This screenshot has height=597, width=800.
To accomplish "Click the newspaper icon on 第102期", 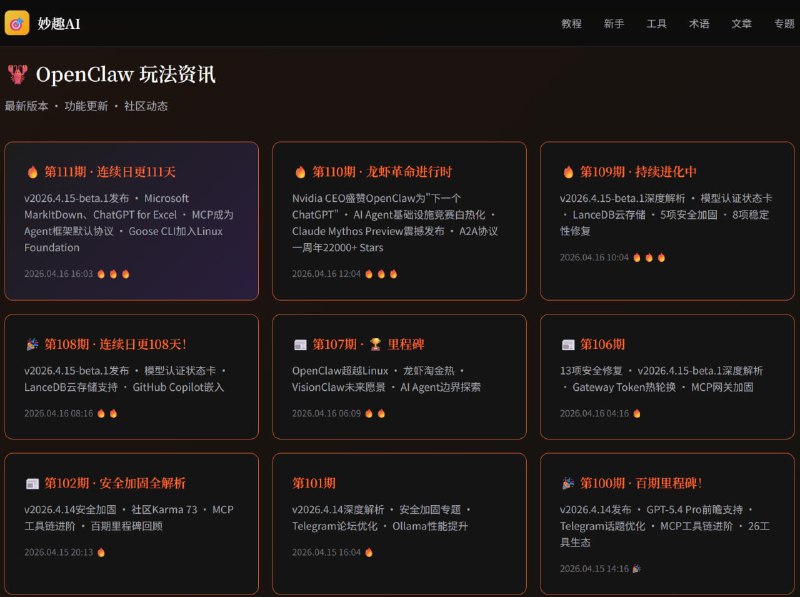I will pos(32,484).
